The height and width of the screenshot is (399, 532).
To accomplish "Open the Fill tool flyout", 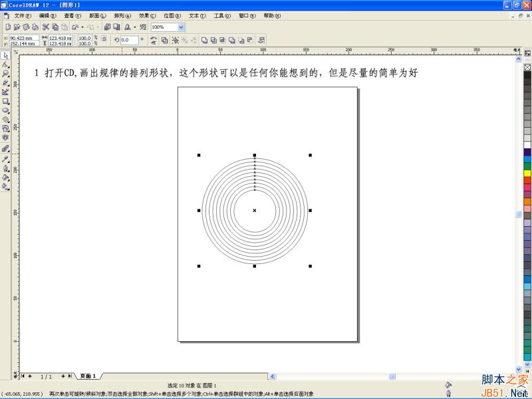I will [5, 177].
